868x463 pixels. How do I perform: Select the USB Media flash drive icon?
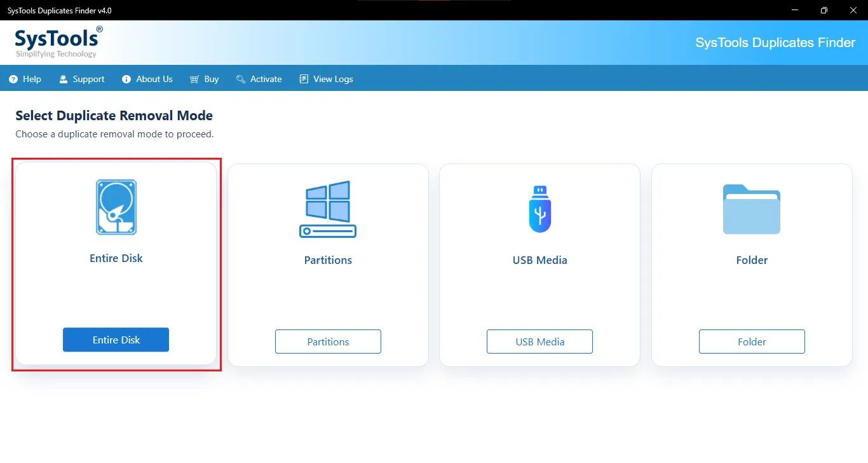click(x=540, y=209)
